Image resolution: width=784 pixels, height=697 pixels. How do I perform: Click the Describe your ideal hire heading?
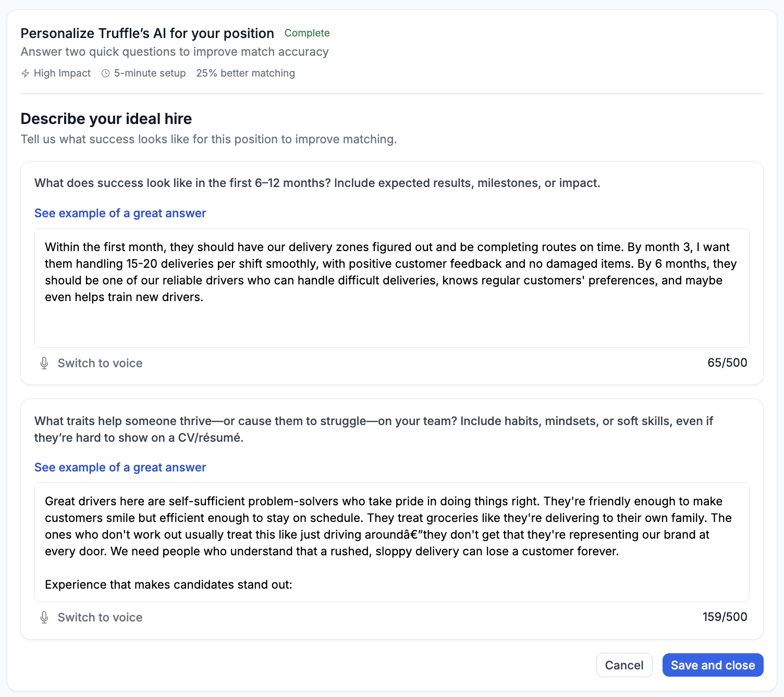pos(106,119)
